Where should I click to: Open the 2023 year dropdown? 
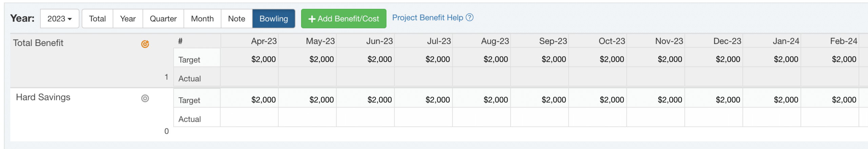[x=60, y=19]
